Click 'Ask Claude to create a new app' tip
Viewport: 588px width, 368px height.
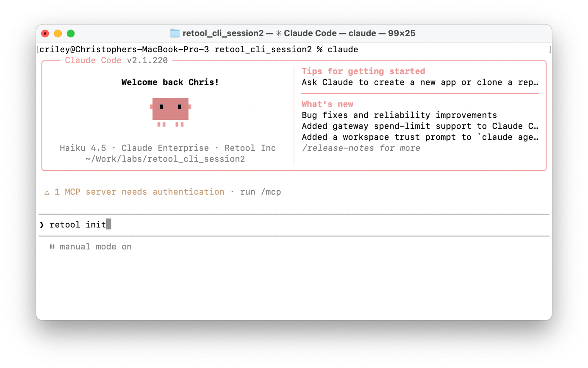420,82
